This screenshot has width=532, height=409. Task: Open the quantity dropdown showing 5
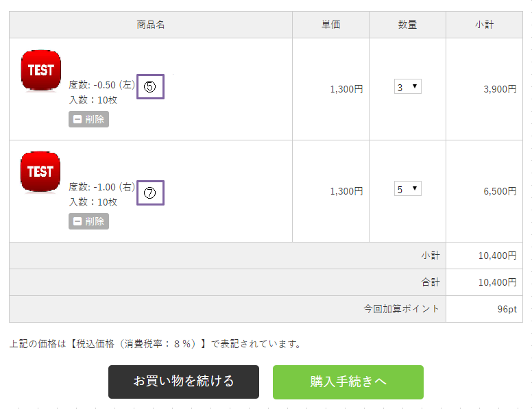pos(407,189)
